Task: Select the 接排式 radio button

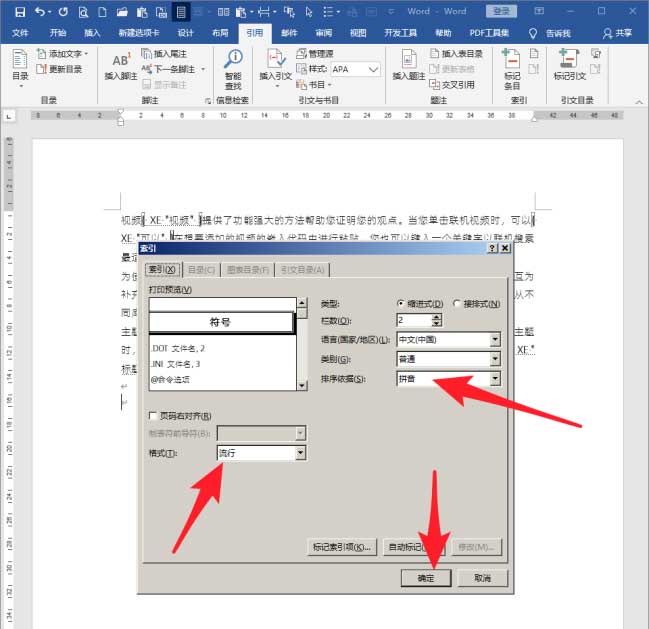Action: coord(458,303)
